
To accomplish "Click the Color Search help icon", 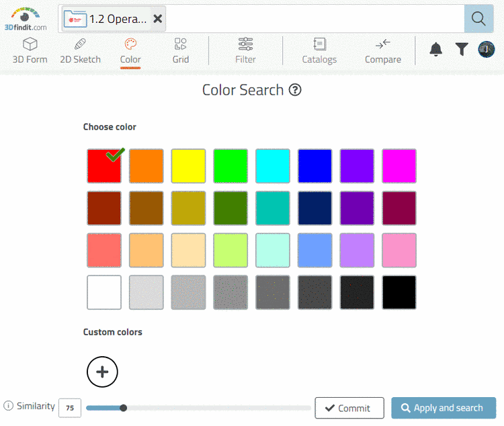I will coord(295,90).
